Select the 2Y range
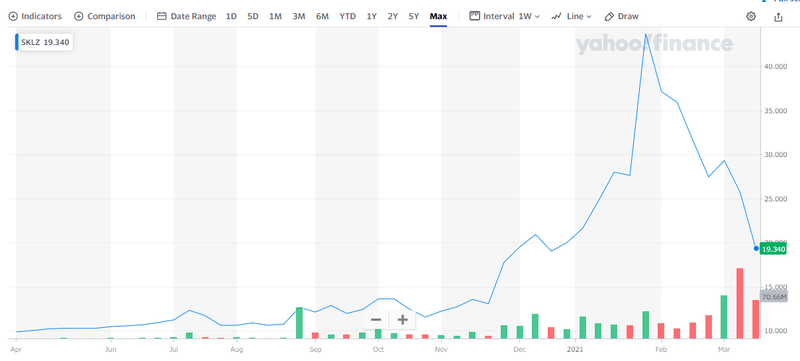Image resolution: width=800 pixels, height=361 pixels. pos(392,16)
